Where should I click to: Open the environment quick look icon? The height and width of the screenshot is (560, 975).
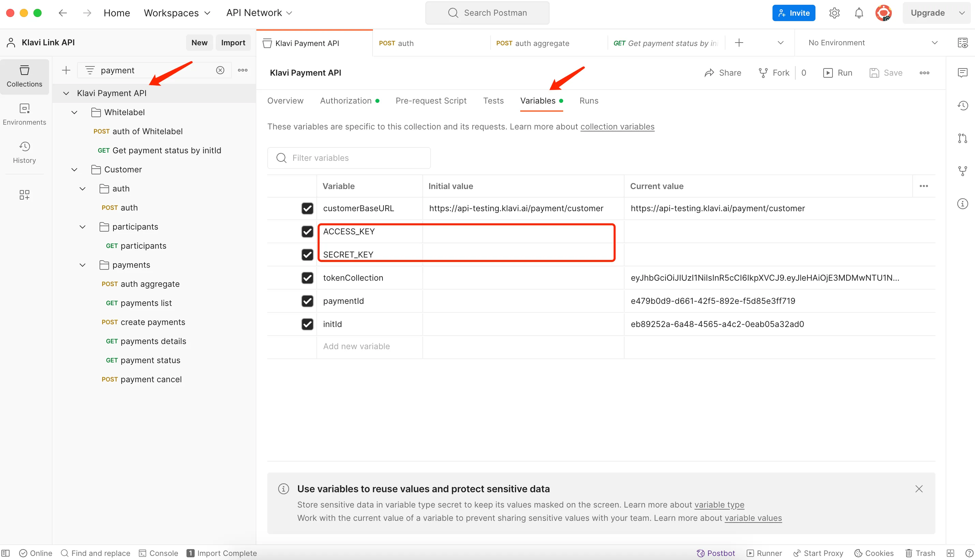pyautogui.click(x=962, y=43)
